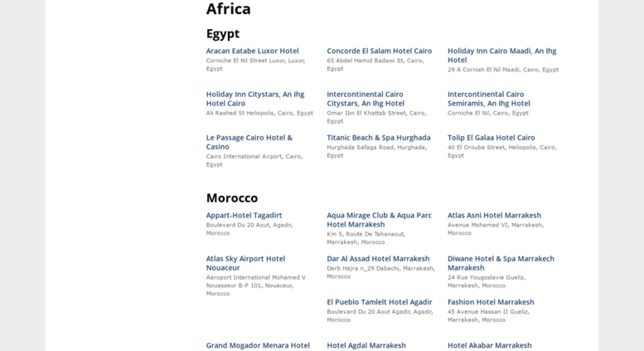The image size is (644, 351).
Task: Open Holiday Inn Citystars, An Ihg Hotel Cairo
Action: pos(255,99)
